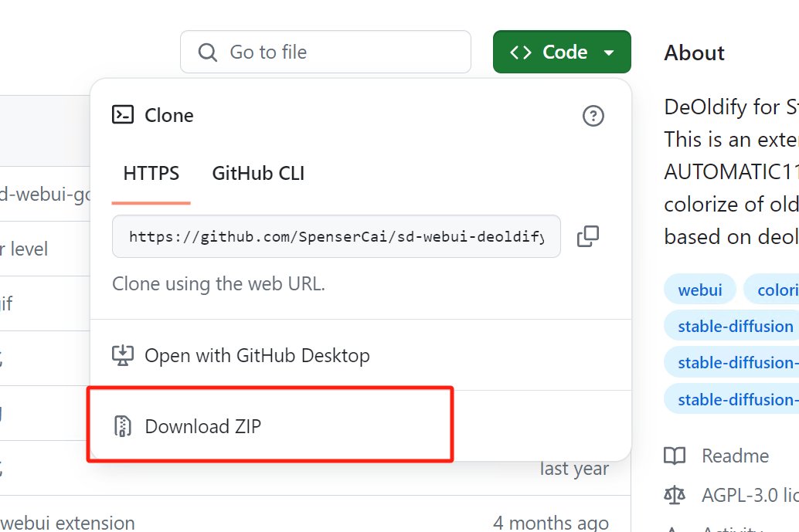
Task: Click the magnifier icon in Go to file
Action: [x=207, y=53]
